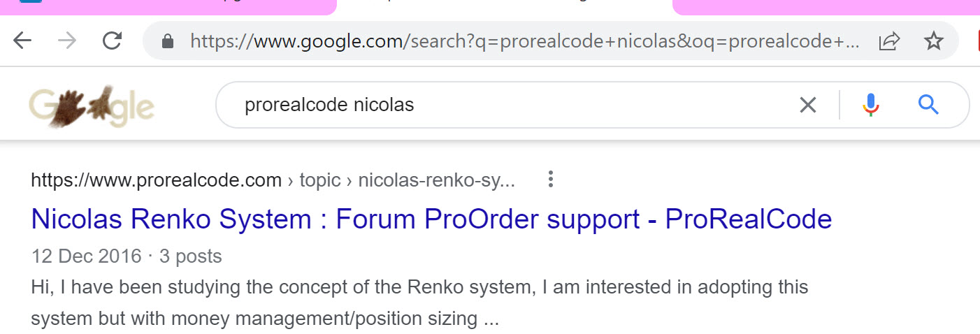Go back to the previous page
This screenshot has height=334, width=980.
coord(22,41)
